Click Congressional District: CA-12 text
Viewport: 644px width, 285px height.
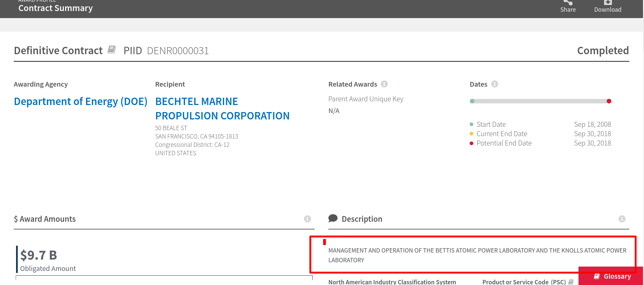point(192,145)
